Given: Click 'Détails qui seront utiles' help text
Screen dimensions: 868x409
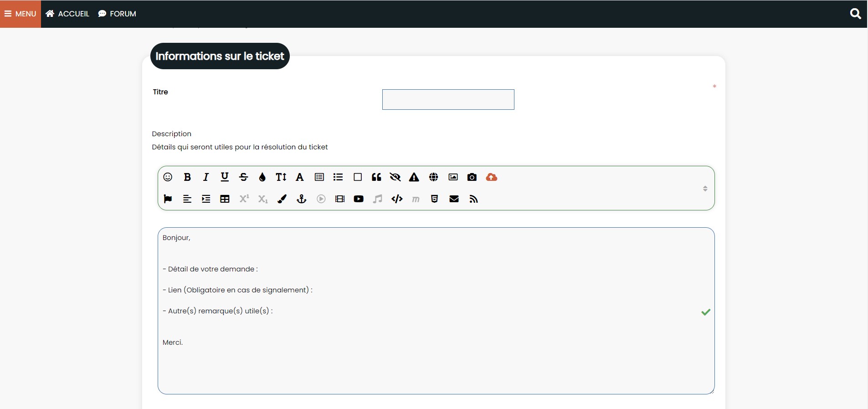Looking at the screenshot, I should tap(240, 147).
